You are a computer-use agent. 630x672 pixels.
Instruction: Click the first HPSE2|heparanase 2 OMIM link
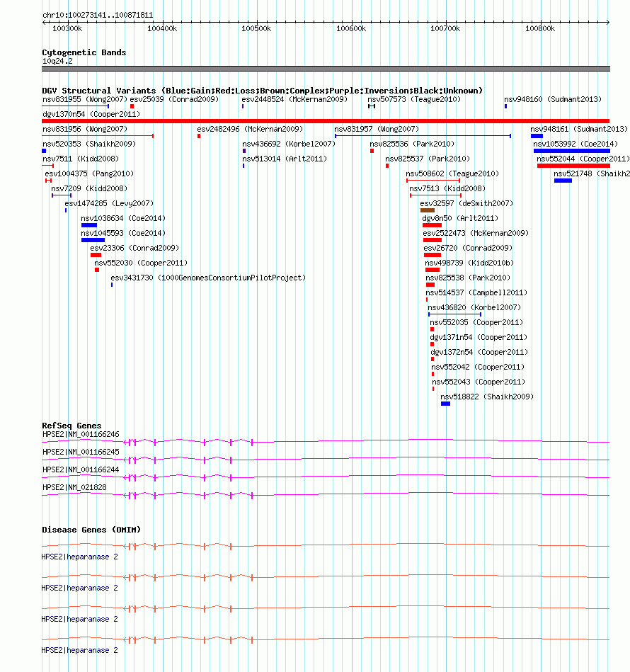[80, 557]
